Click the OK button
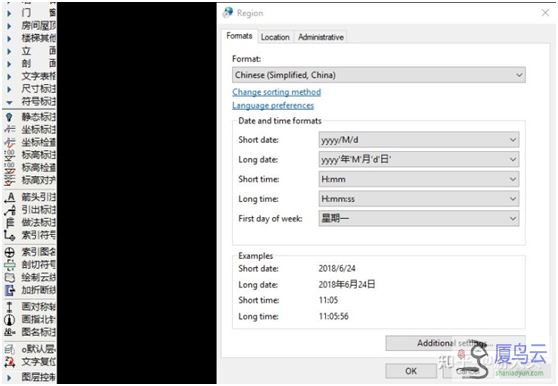The image size is (558, 386). coord(411,371)
